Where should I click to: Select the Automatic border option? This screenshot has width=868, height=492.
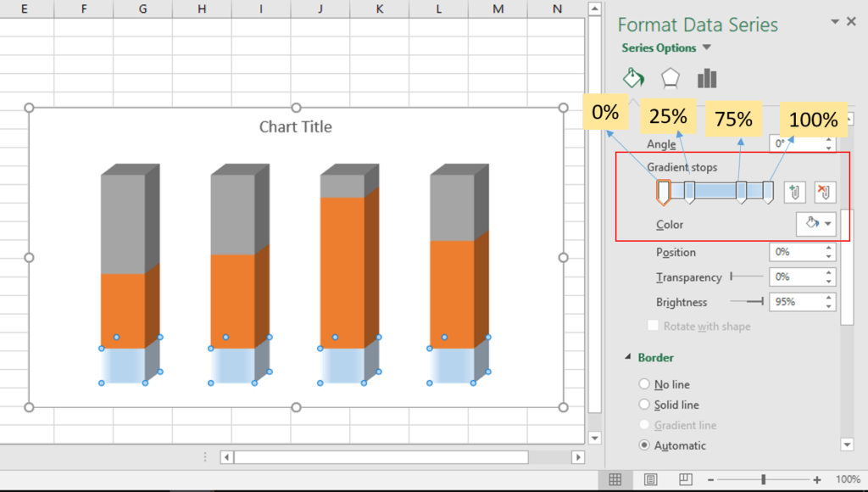click(x=644, y=445)
